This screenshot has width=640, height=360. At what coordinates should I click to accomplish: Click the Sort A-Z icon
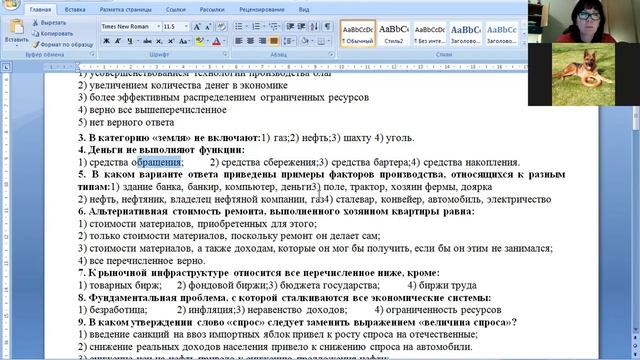(314, 27)
